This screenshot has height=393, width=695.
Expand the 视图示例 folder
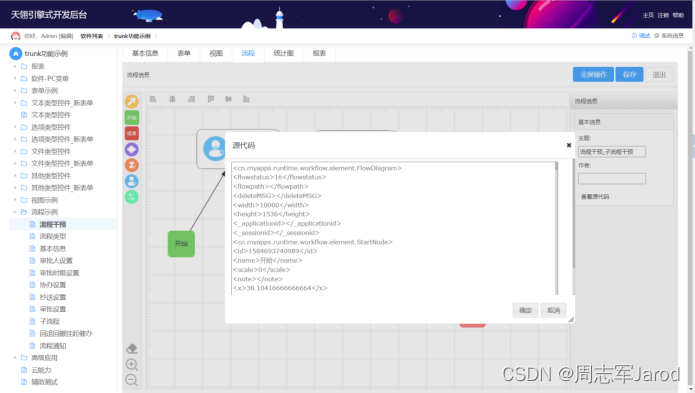coord(15,200)
